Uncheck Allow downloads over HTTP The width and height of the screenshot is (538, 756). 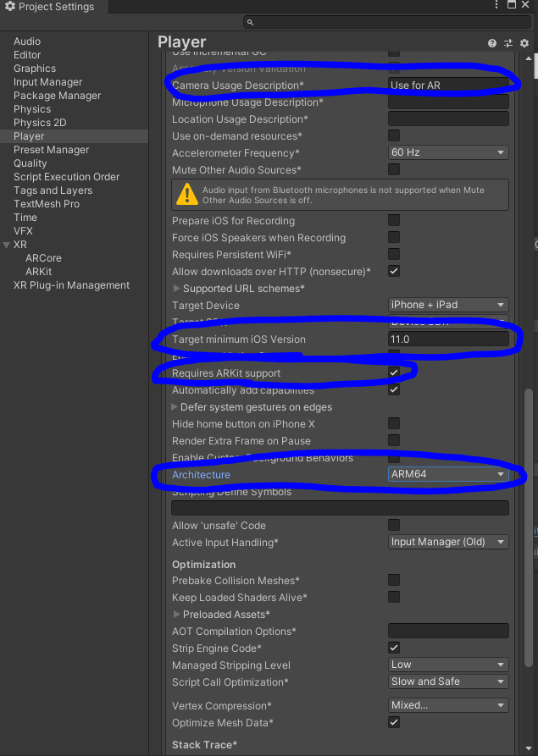pyautogui.click(x=394, y=271)
